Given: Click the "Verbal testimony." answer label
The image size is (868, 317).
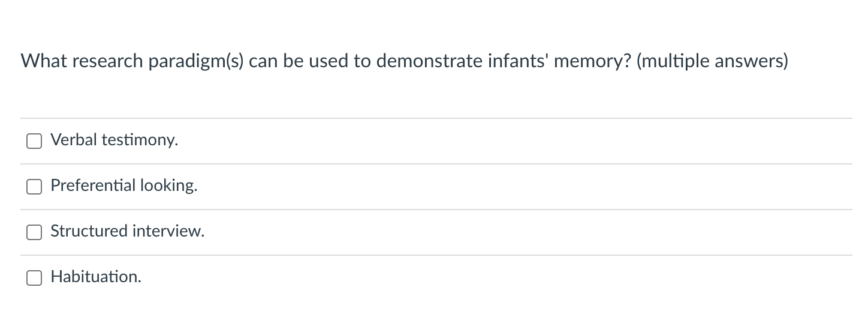Looking at the screenshot, I should 114,140.
